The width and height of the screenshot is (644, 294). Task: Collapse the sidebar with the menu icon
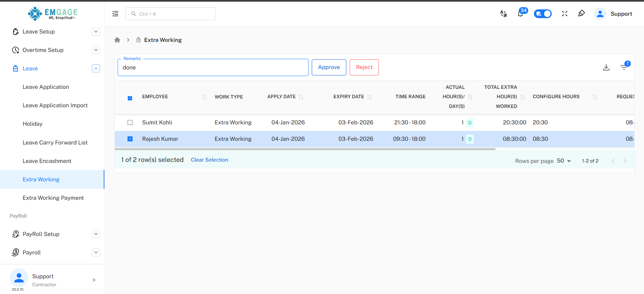coord(115,14)
